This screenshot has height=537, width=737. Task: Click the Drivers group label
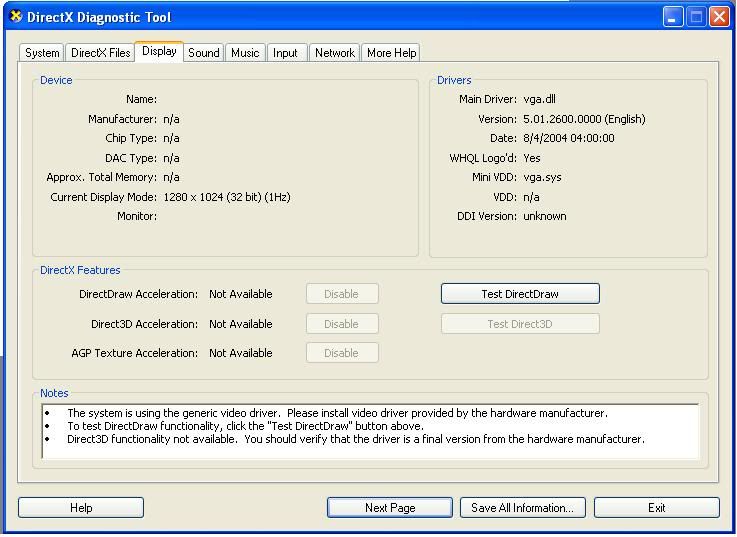(454, 80)
